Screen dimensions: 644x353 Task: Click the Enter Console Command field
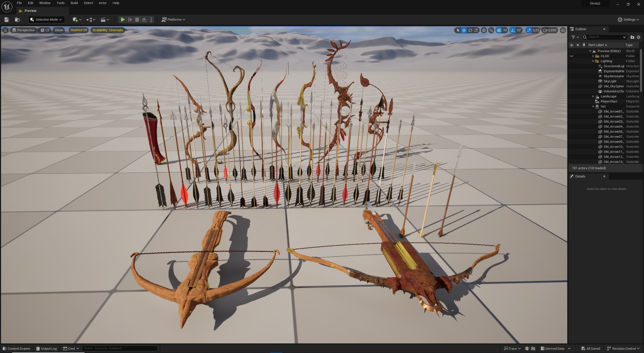(x=120, y=348)
